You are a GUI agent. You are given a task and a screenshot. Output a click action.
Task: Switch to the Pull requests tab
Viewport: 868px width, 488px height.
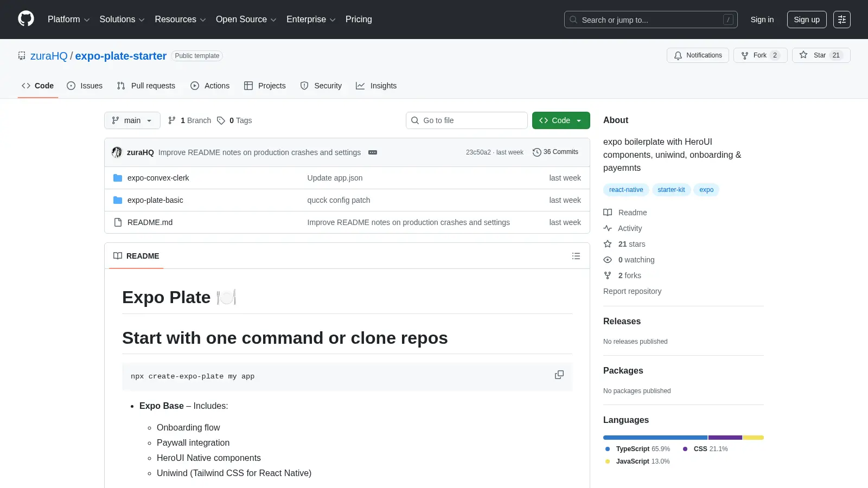[146, 86]
